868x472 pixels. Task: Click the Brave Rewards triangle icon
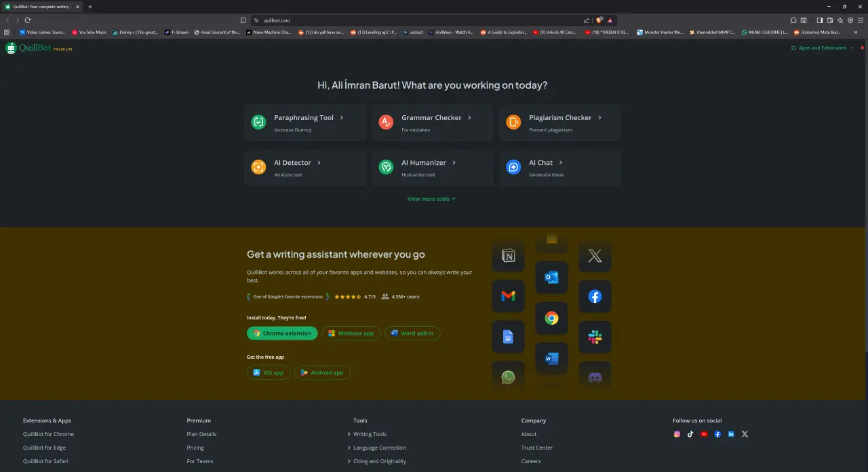point(610,20)
